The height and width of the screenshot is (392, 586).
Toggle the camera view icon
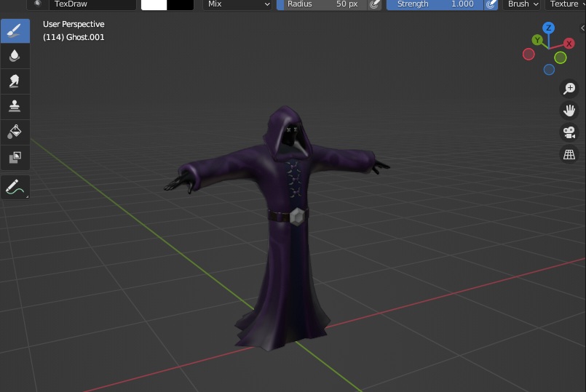[569, 132]
